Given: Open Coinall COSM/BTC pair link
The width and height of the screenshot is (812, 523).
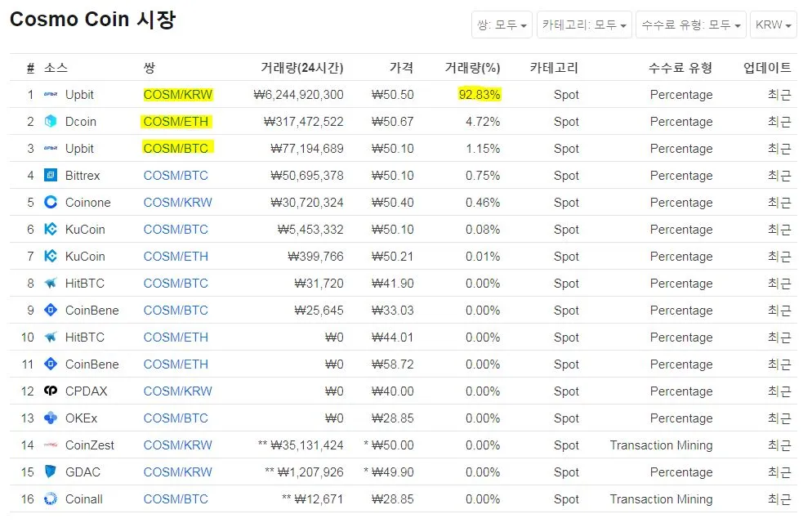Looking at the screenshot, I should (x=176, y=498).
